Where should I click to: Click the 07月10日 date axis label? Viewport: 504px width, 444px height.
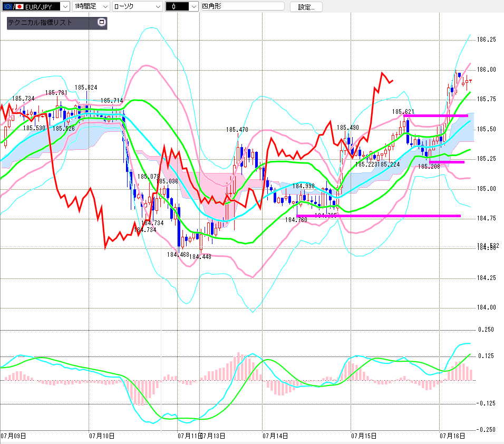(102, 436)
